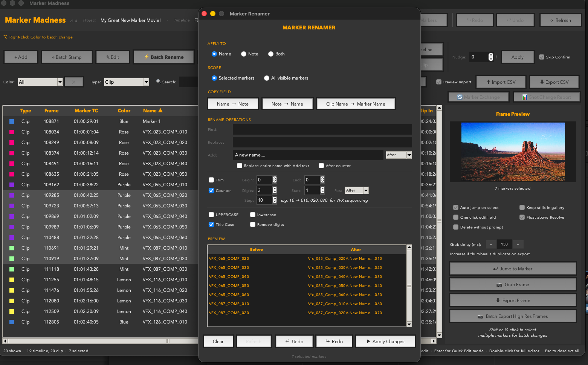Select the Name radio under Apply To
Image resolution: width=588 pixels, height=365 pixels.
pos(214,54)
